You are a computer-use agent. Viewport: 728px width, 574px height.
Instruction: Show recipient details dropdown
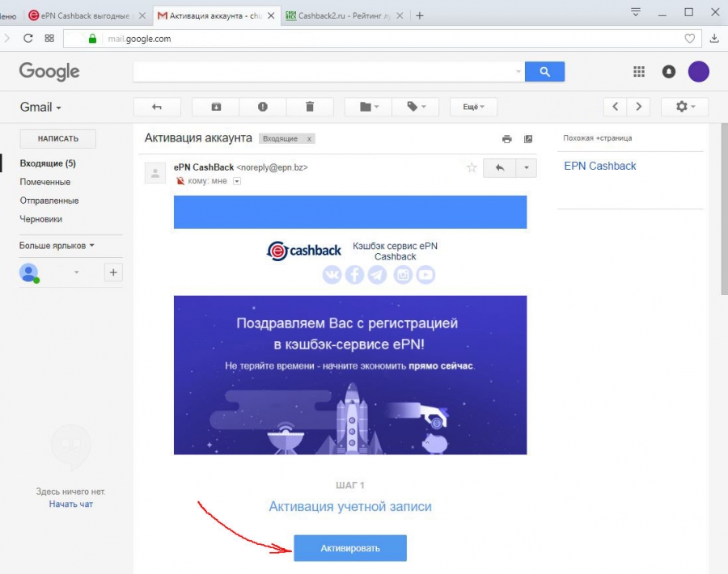coord(237,181)
